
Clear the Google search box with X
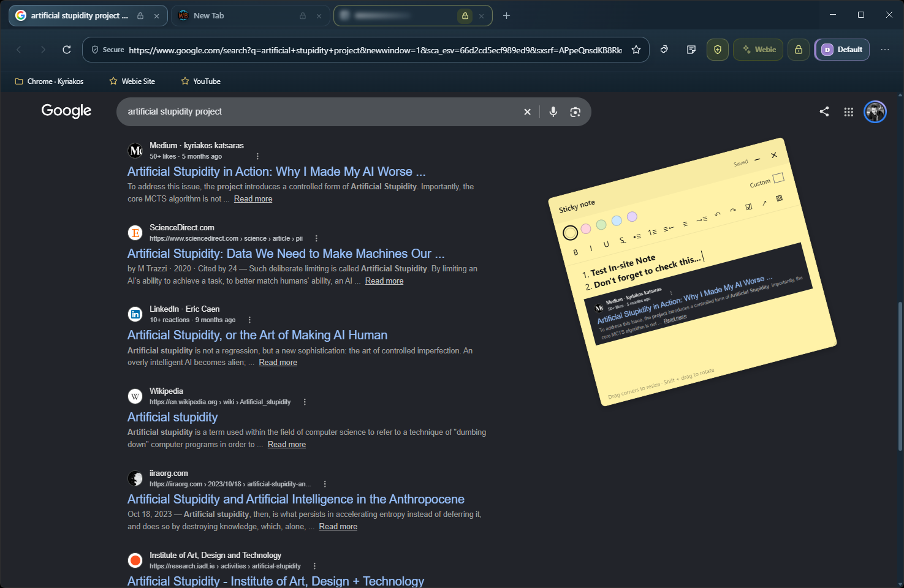point(527,112)
